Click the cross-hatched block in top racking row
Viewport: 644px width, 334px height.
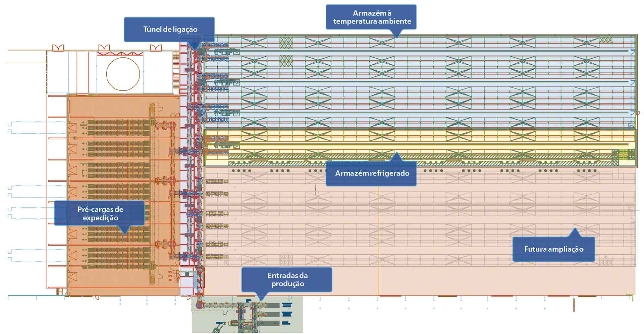point(286,43)
